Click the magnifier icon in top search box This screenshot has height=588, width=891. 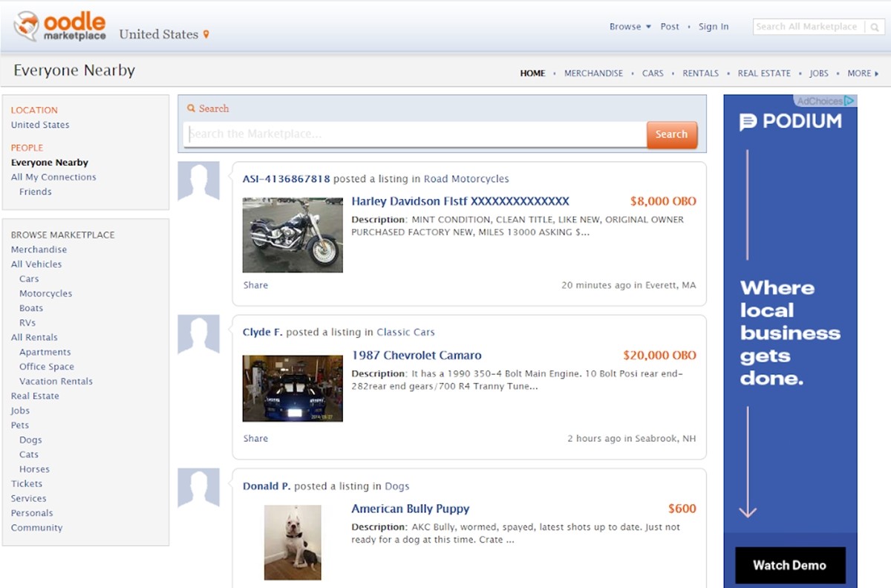click(874, 27)
